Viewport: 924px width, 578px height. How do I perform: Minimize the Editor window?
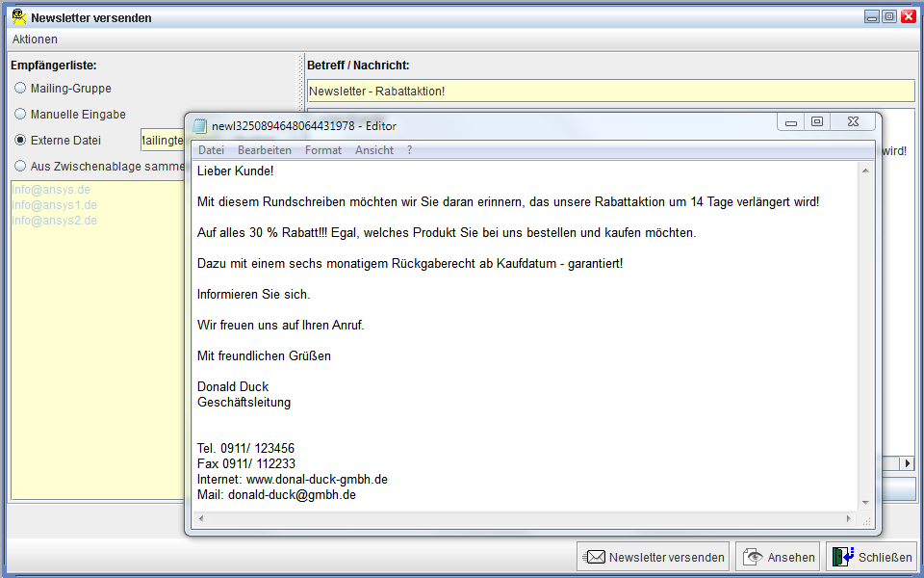tap(791, 122)
